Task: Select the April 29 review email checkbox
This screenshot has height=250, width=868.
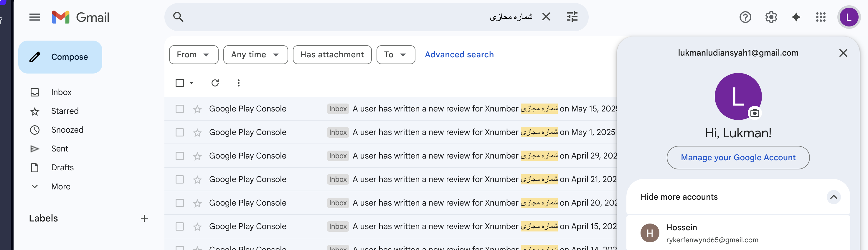Action: pyautogui.click(x=180, y=156)
